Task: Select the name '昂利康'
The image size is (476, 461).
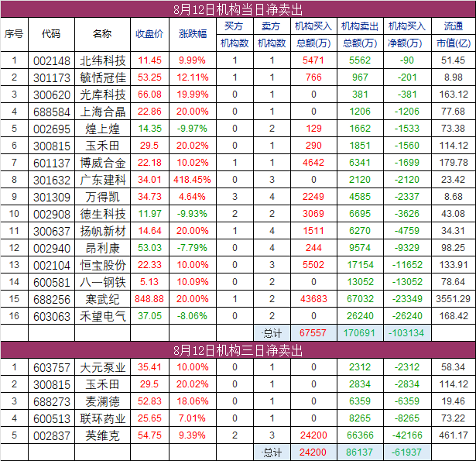Action: pyautogui.click(x=102, y=248)
